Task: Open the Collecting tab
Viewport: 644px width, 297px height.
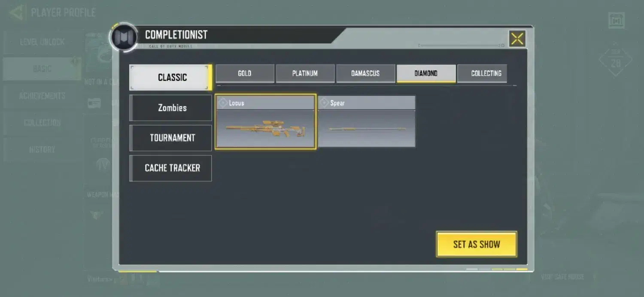Action: pyautogui.click(x=483, y=73)
